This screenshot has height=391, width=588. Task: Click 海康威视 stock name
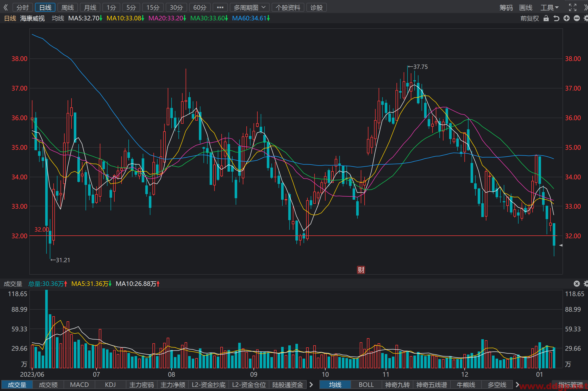(32, 18)
